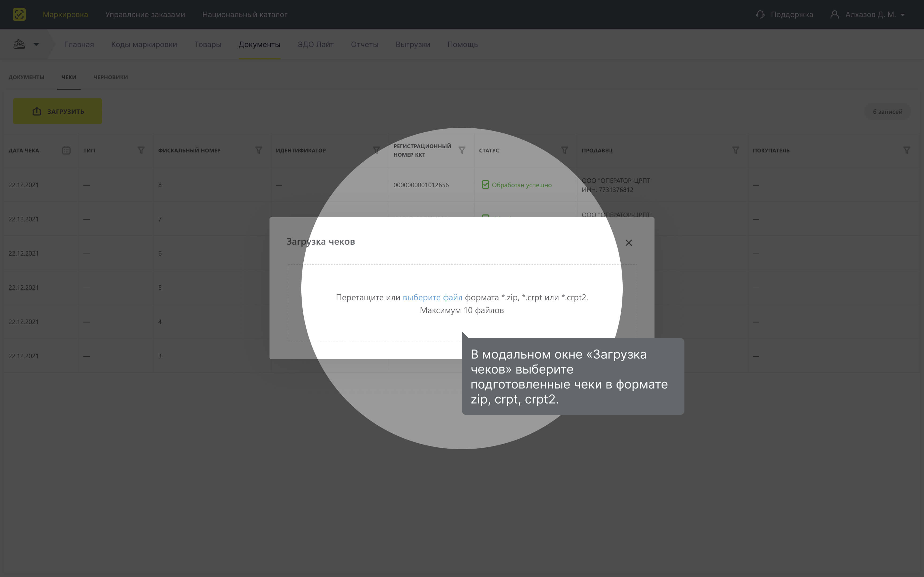Go to Управление заказами
This screenshot has height=577, width=924.
145,14
